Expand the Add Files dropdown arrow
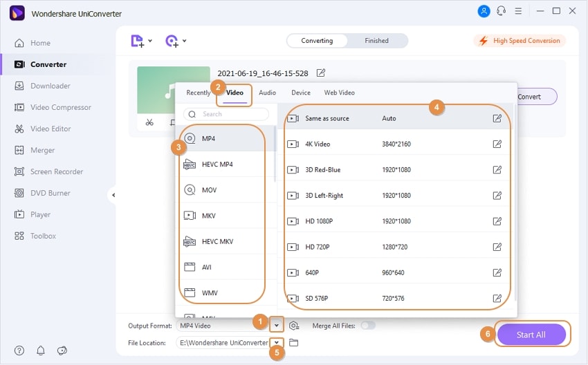The width and height of the screenshot is (588, 365). tap(150, 41)
